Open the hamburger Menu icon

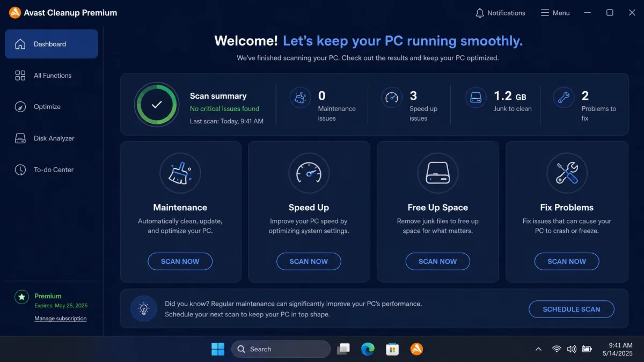545,13
